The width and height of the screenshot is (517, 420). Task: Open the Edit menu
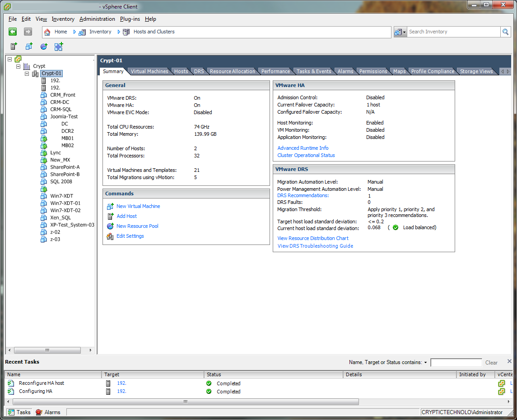pos(26,19)
